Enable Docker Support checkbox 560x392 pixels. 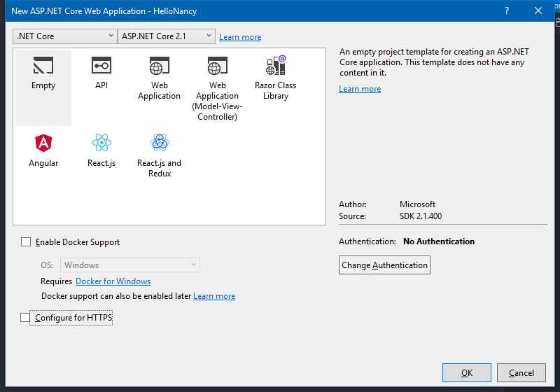[26, 241]
